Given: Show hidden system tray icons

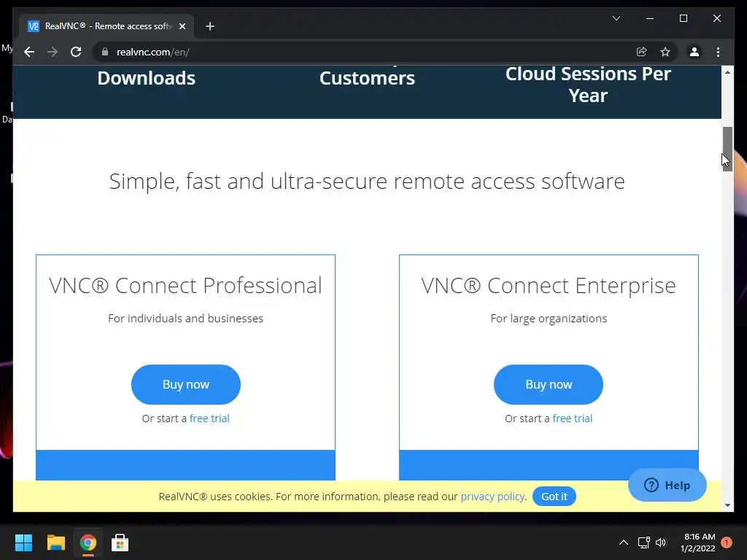Looking at the screenshot, I should click(623, 542).
